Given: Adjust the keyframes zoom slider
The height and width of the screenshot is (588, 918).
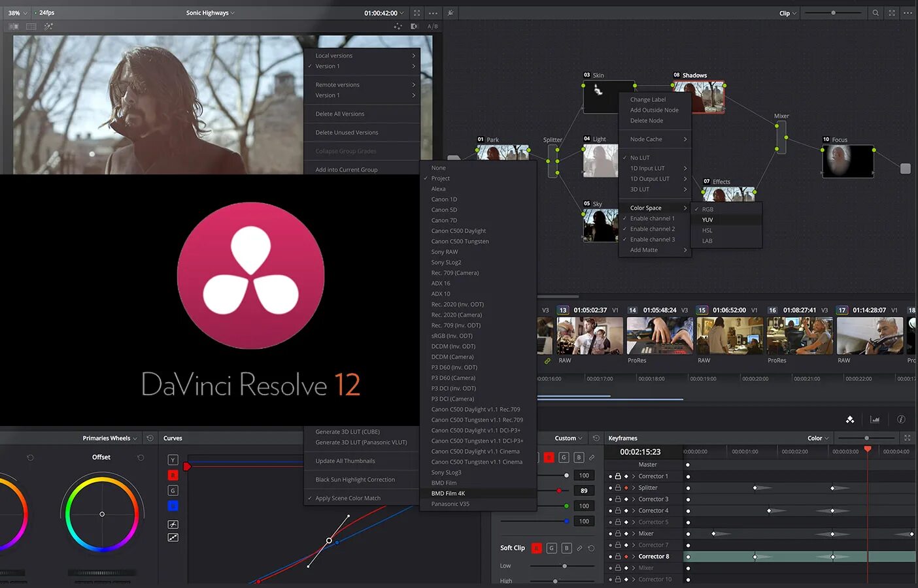Looking at the screenshot, I should 867,438.
